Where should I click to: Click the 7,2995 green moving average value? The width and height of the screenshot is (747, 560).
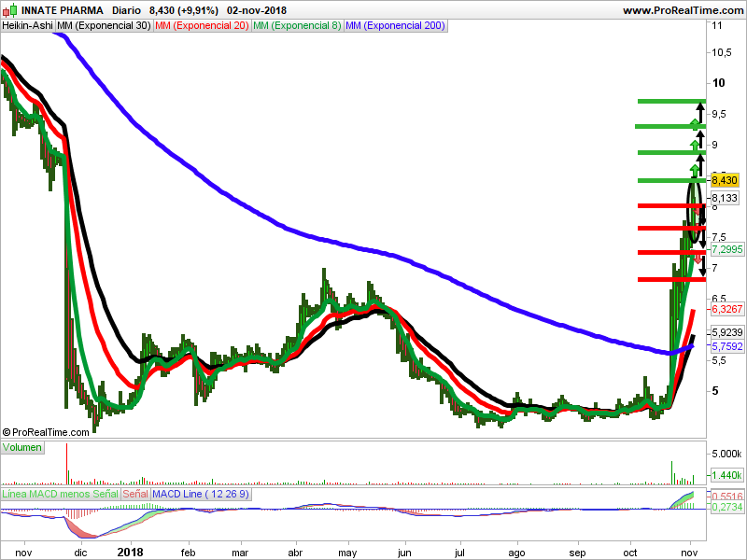point(727,249)
